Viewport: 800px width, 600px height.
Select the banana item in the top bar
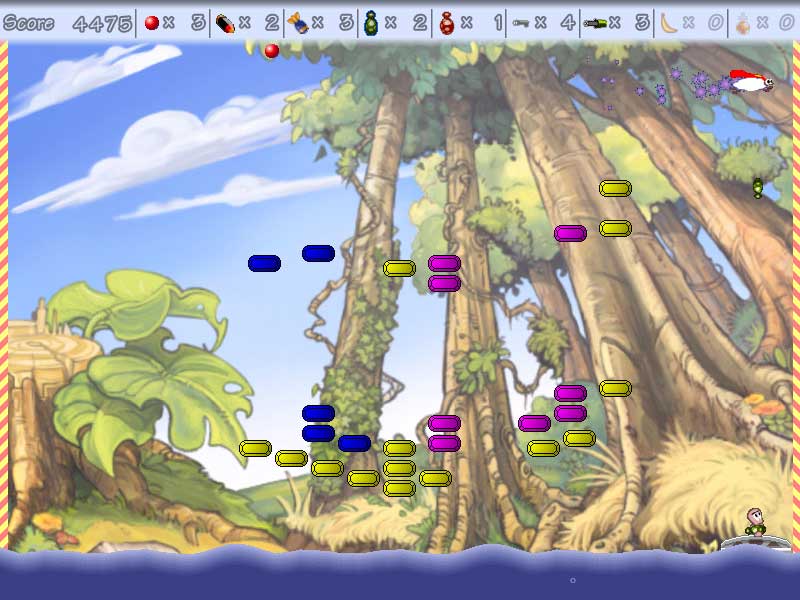click(668, 22)
